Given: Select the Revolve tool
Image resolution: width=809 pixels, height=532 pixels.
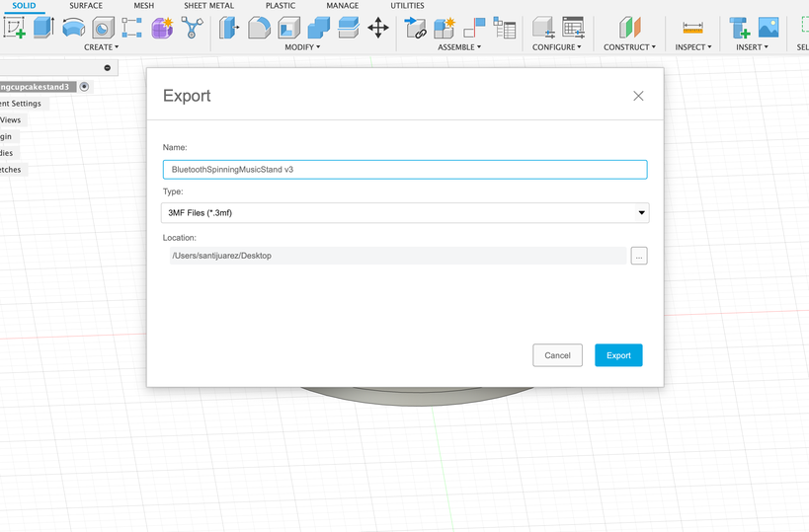Looking at the screenshot, I should pos(74,28).
